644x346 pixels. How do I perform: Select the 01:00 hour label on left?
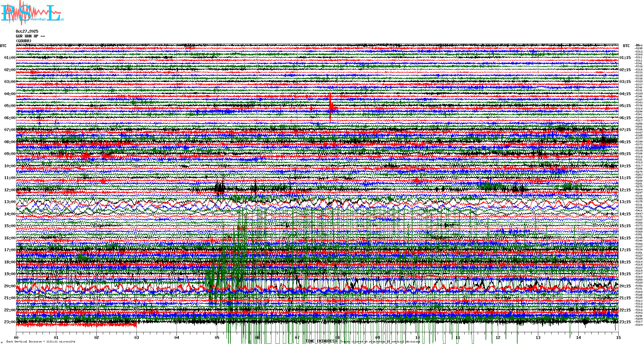[x=10, y=58]
